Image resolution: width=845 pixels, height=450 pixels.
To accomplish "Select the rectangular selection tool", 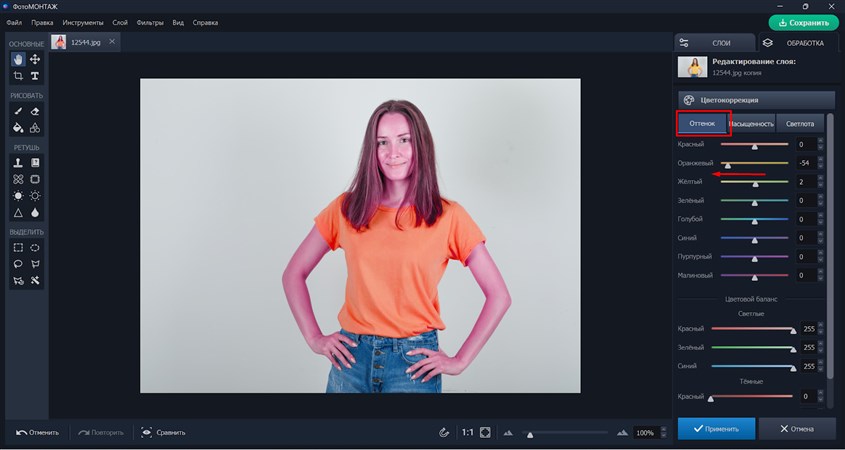I will click(18, 247).
